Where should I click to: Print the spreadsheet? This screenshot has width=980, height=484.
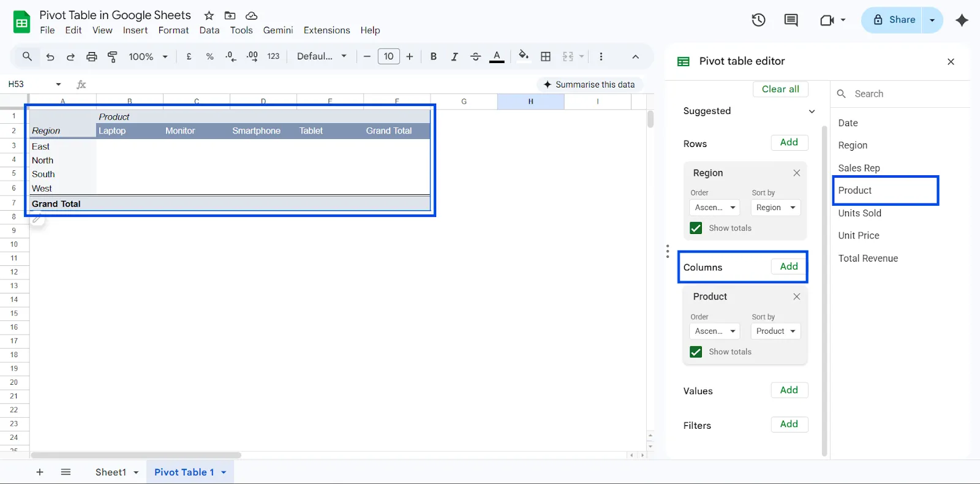tap(91, 56)
